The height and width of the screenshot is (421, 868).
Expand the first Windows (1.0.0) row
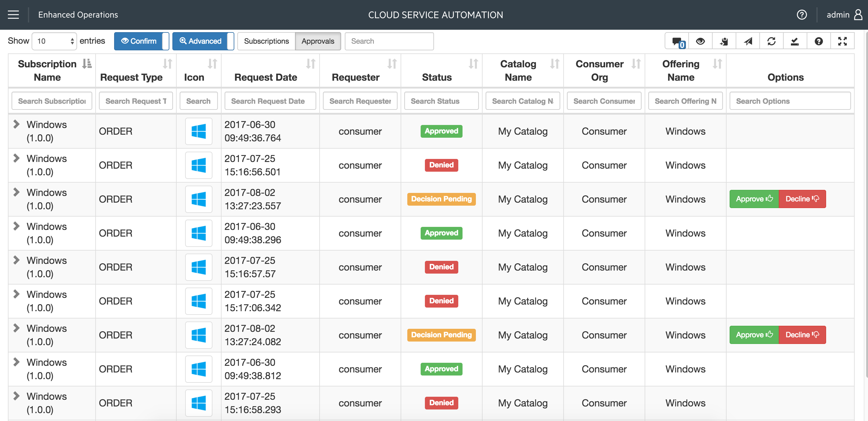pos(16,124)
